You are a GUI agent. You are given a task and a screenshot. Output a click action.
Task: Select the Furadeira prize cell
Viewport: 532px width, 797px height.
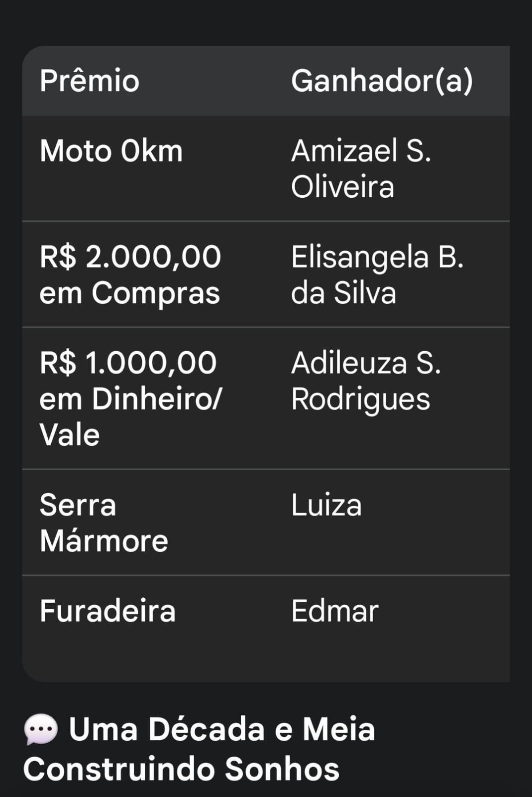[107, 611]
